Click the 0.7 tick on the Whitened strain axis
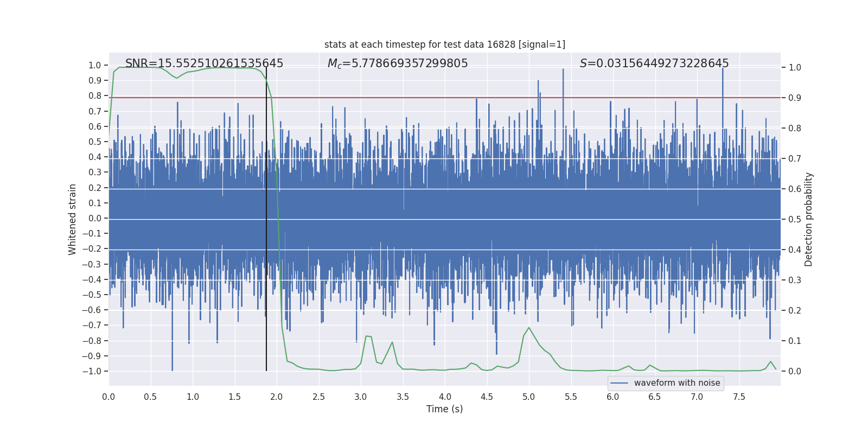The width and height of the screenshot is (868, 434). [95, 111]
